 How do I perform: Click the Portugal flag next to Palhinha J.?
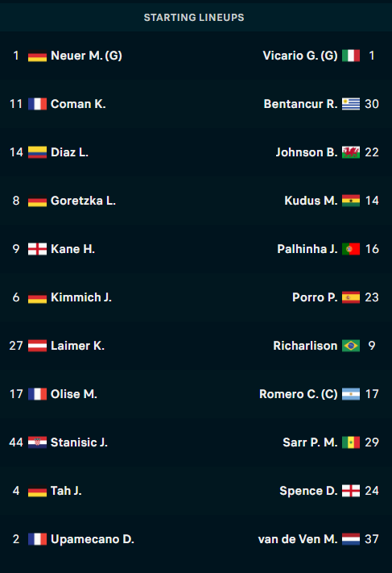click(x=351, y=249)
